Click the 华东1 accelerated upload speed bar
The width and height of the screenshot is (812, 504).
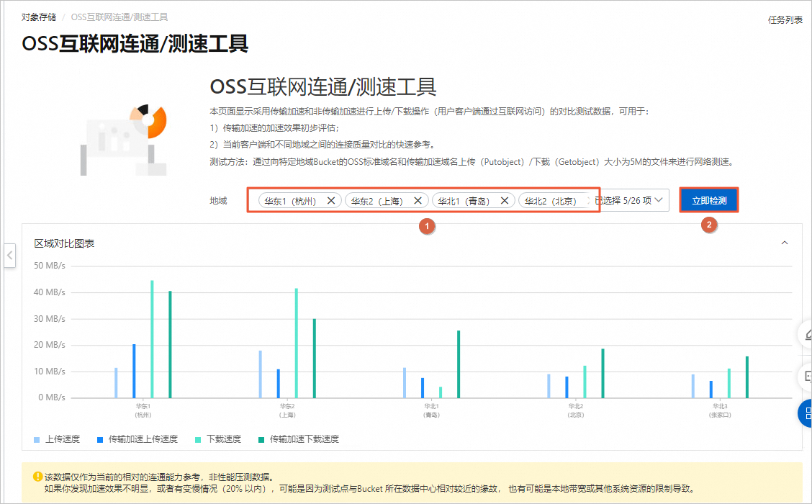coord(134,371)
